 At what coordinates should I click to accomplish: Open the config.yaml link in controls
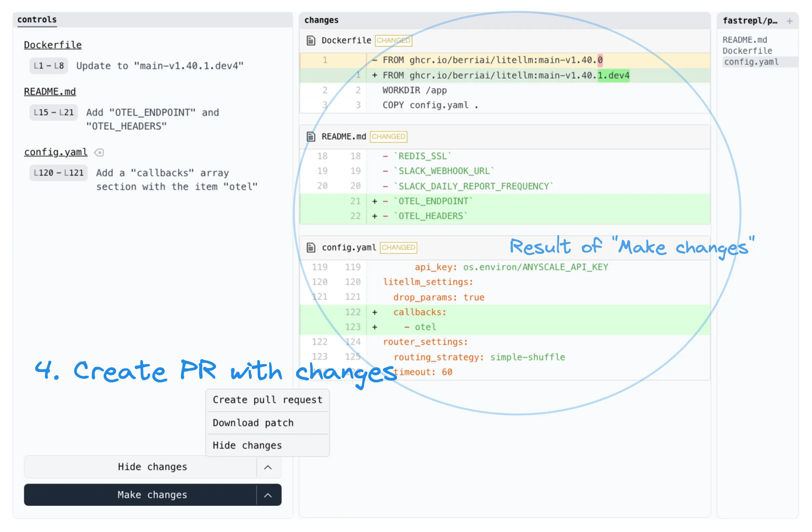(x=56, y=152)
